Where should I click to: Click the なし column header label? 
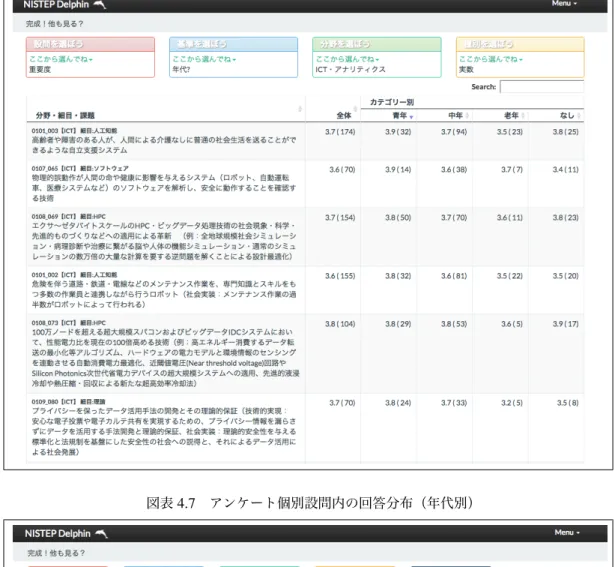click(x=567, y=115)
